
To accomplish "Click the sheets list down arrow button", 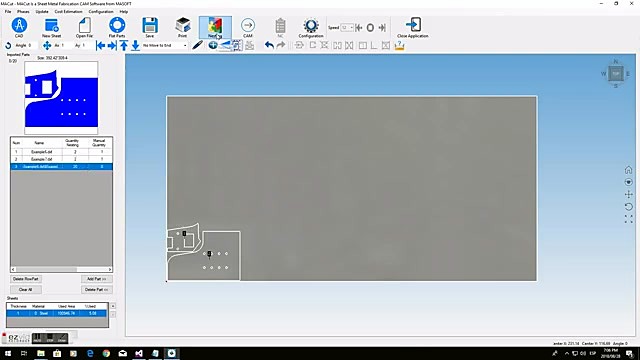I will click(113, 314).
